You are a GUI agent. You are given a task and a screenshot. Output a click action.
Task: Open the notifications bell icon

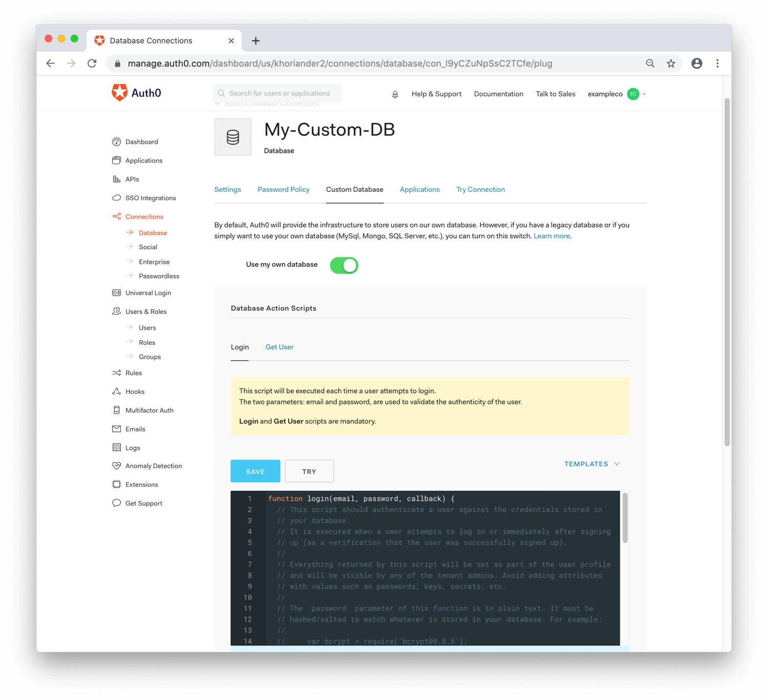[x=395, y=94]
